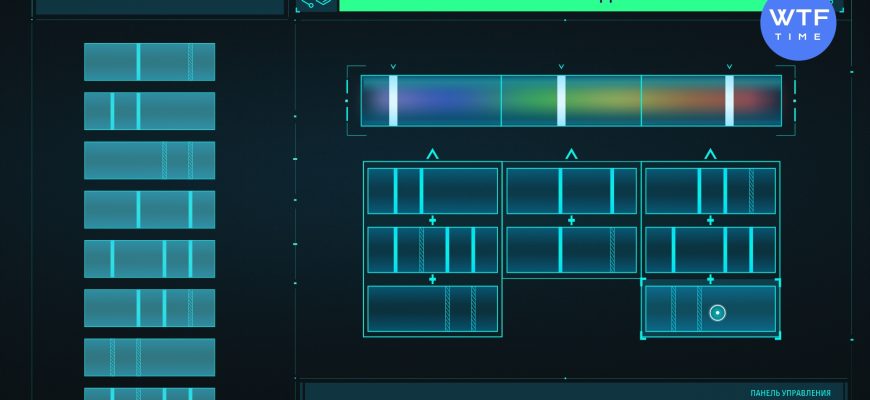Click the circular target in the selected slot
870x400 pixels.
(x=717, y=313)
